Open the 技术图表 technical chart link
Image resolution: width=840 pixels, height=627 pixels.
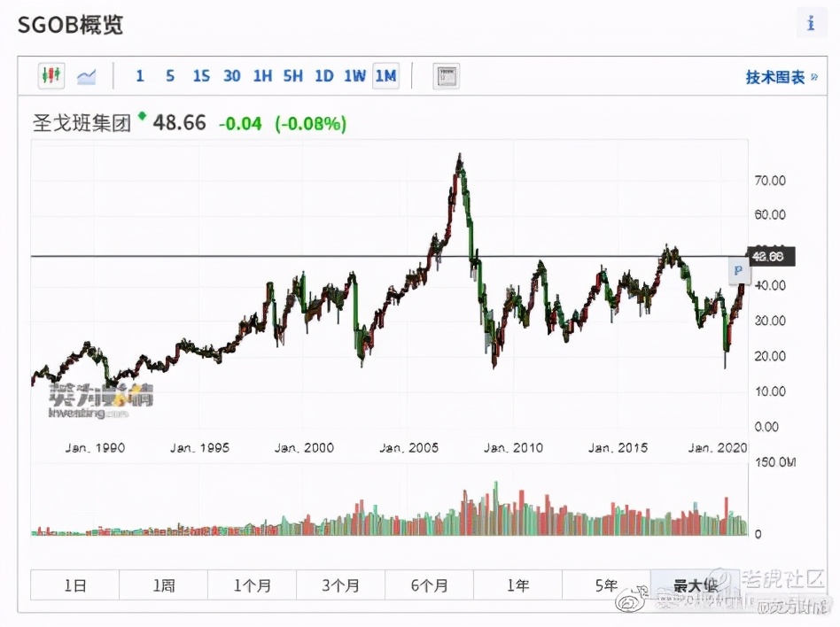pos(782,77)
